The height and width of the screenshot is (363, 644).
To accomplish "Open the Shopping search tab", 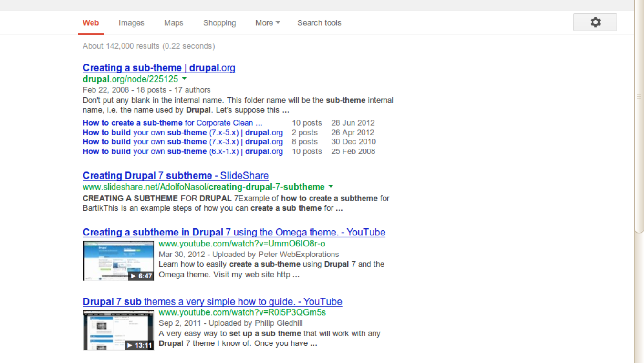I will 219,23.
